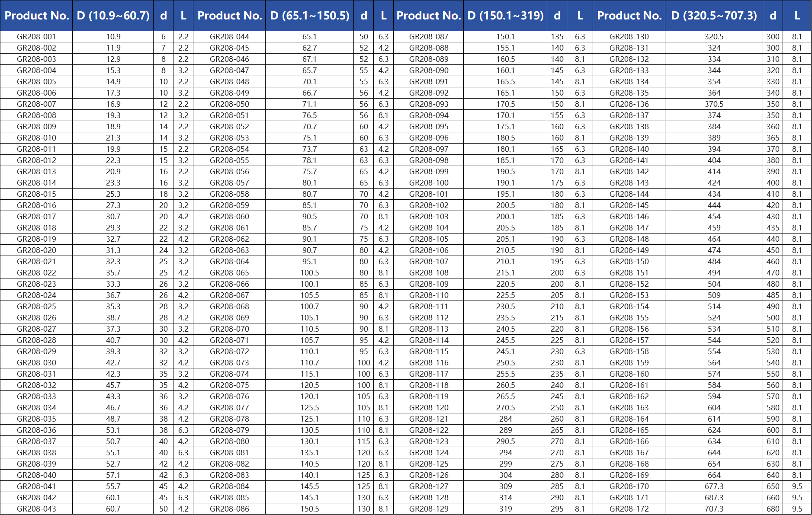Click d value 115 in GR208-080 row

364,441
